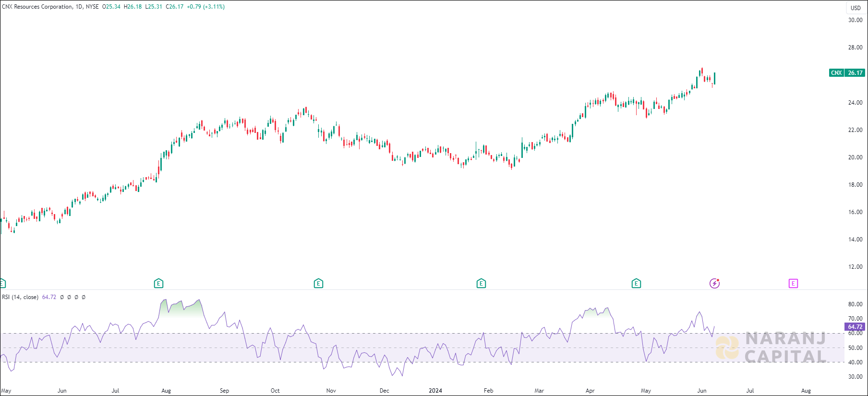Click the 2024 label on time axis

pyautogui.click(x=435, y=391)
